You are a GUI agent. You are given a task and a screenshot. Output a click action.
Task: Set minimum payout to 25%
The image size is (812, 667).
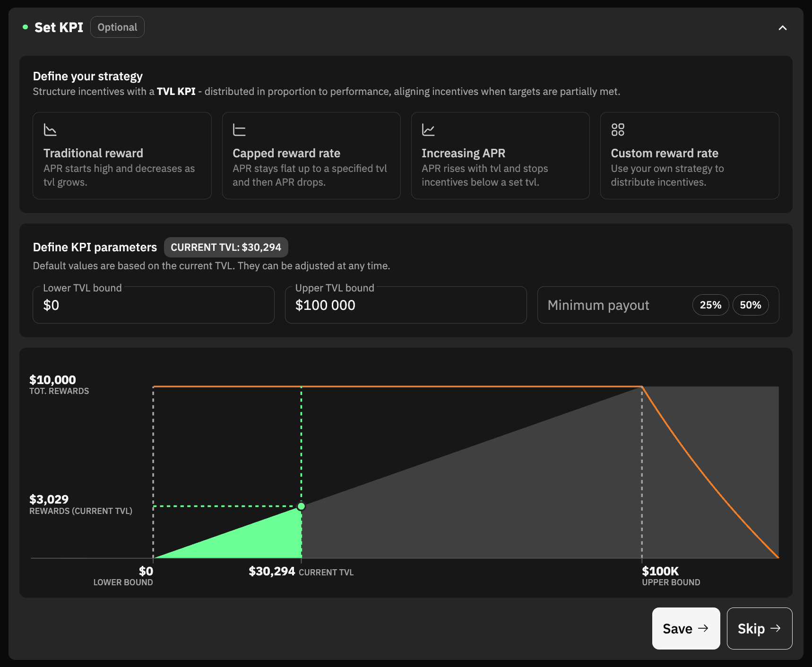click(x=710, y=305)
